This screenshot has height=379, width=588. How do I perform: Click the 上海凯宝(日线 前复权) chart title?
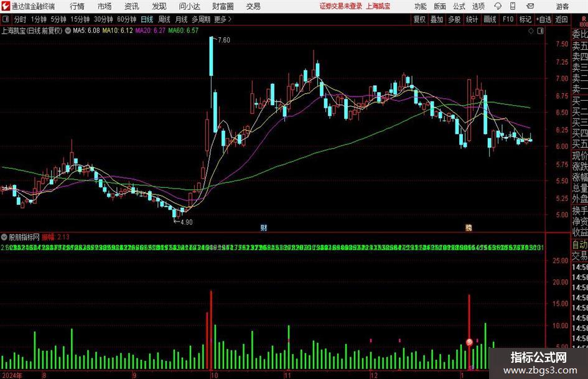coord(32,30)
